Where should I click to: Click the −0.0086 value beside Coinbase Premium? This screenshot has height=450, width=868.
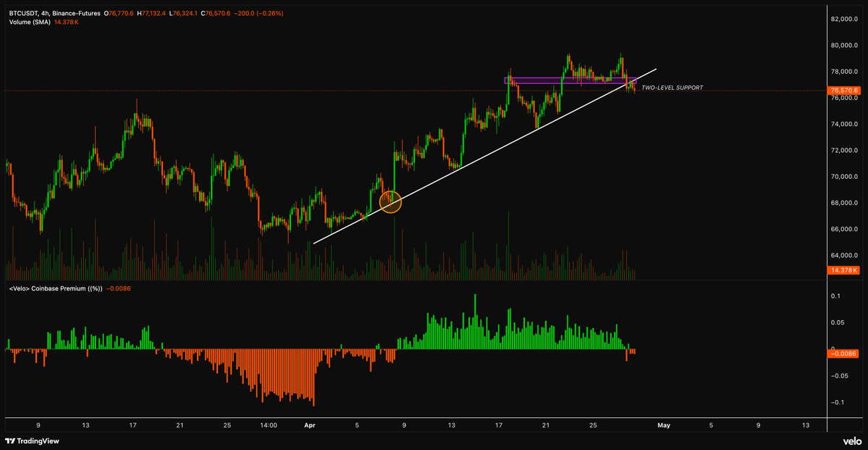pyautogui.click(x=118, y=288)
